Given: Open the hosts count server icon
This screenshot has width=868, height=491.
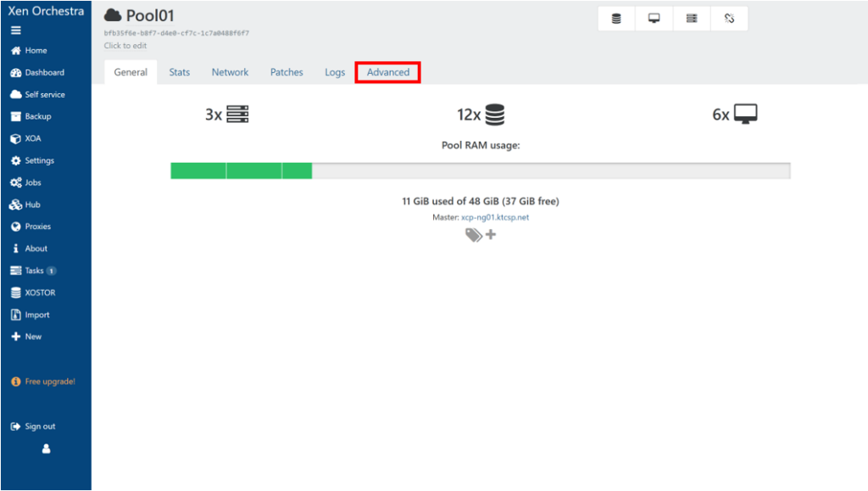Looking at the screenshot, I should click(x=237, y=114).
